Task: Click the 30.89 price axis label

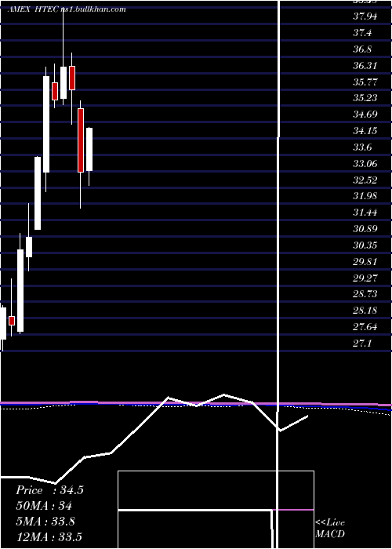Action: (x=365, y=229)
